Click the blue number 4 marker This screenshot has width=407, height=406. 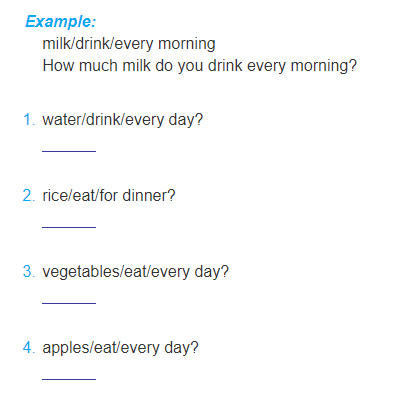pos(29,348)
